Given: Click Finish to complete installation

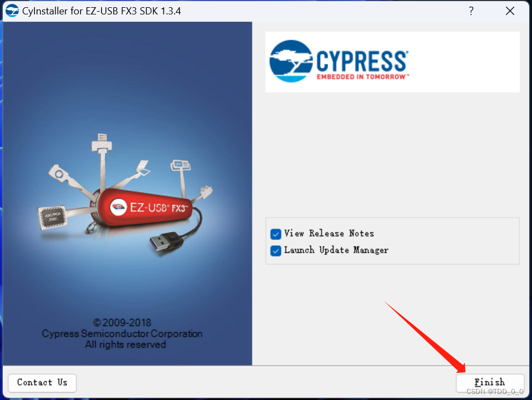Looking at the screenshot, I should click(x=489, y=383).
